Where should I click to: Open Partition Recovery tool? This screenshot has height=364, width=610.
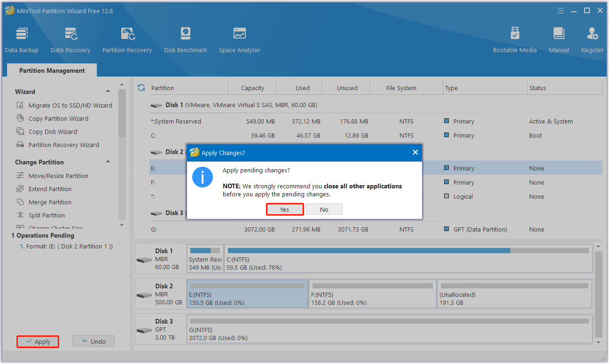click(127, 40)
